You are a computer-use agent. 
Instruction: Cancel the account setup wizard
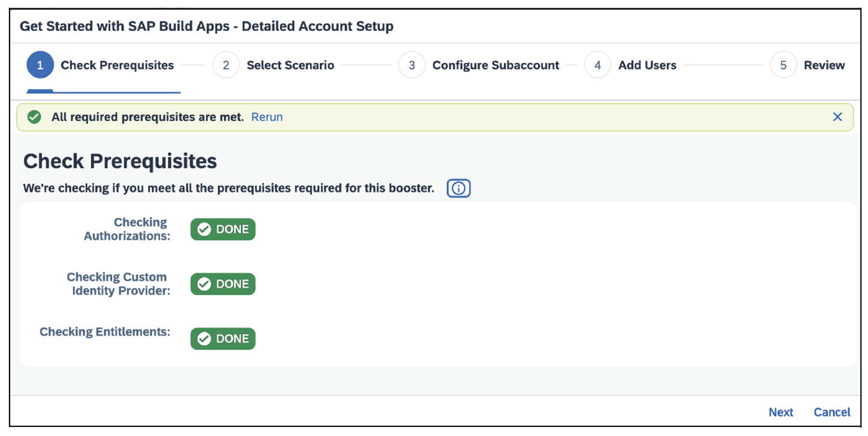click(x=832, y=412)
